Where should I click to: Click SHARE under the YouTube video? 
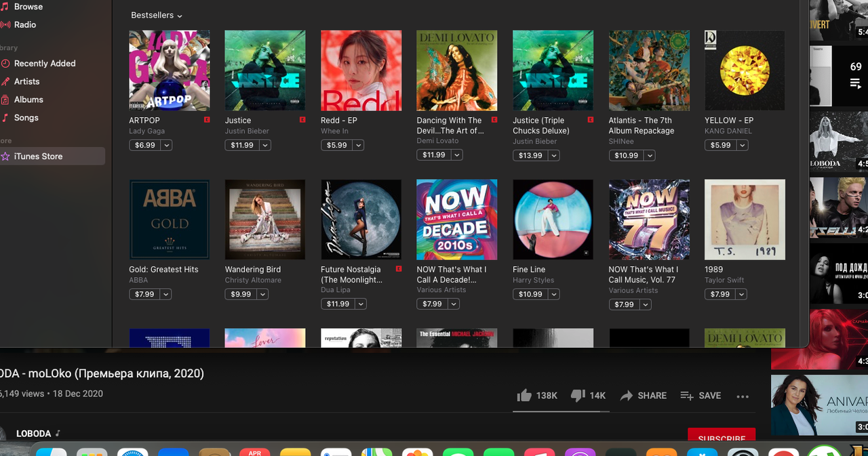tap(644, 396)
